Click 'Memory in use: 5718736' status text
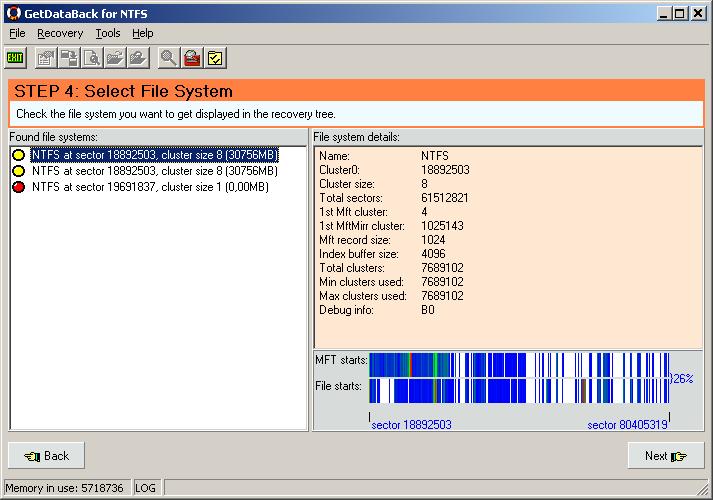Viewport: 713px width, 500px height. coord(64,488)
